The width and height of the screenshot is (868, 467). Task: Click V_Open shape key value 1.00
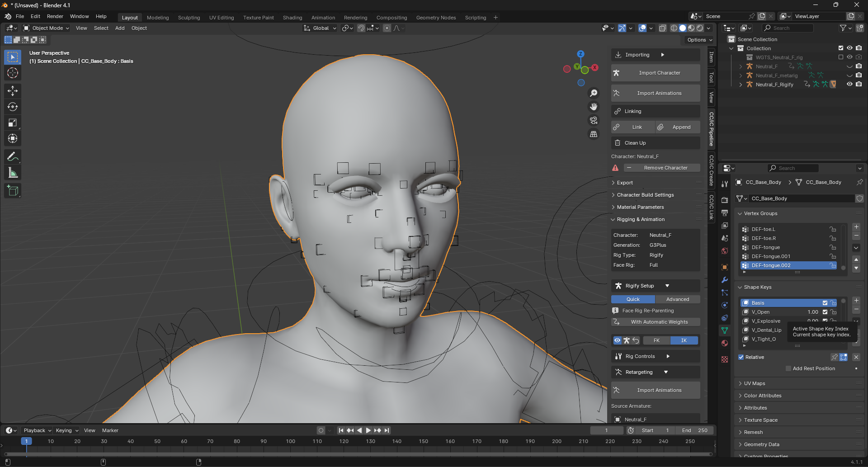click(812, 312)
